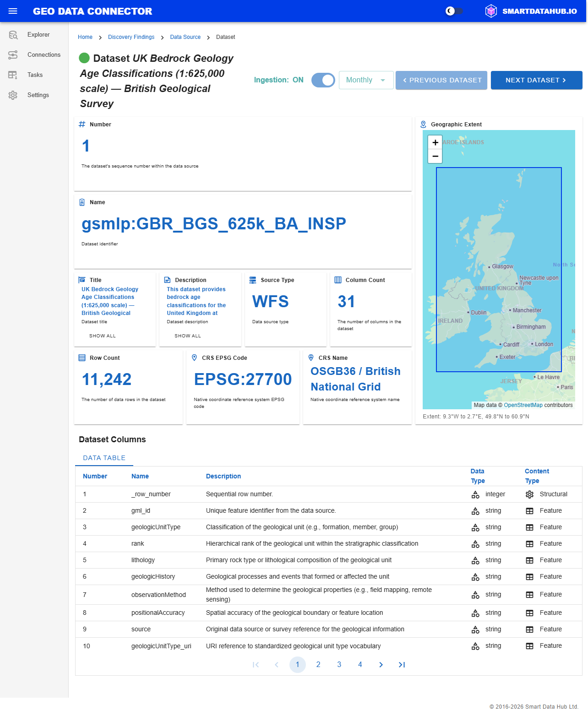The width and height of the screenshot is (588, 716).
Task: Sort by Description column header
Action: (223, 476)
